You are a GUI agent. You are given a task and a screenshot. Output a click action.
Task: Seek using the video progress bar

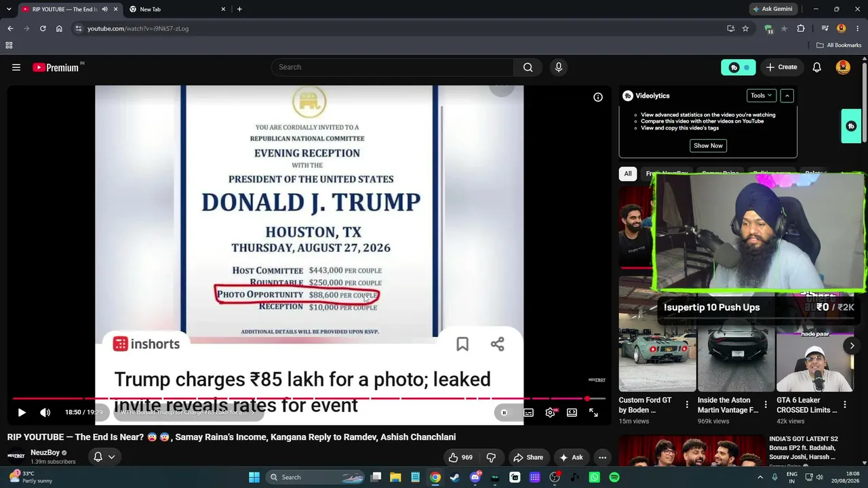(309, 399)
